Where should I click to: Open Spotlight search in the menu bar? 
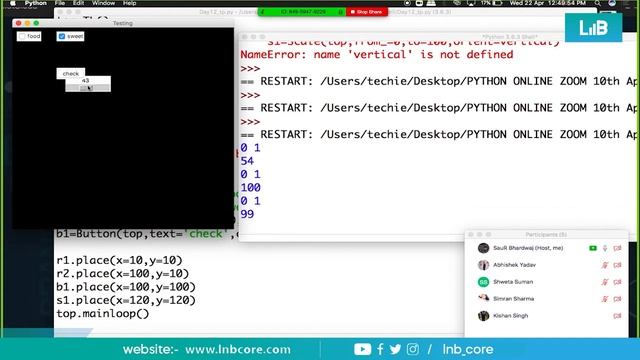tap(598, 3)
